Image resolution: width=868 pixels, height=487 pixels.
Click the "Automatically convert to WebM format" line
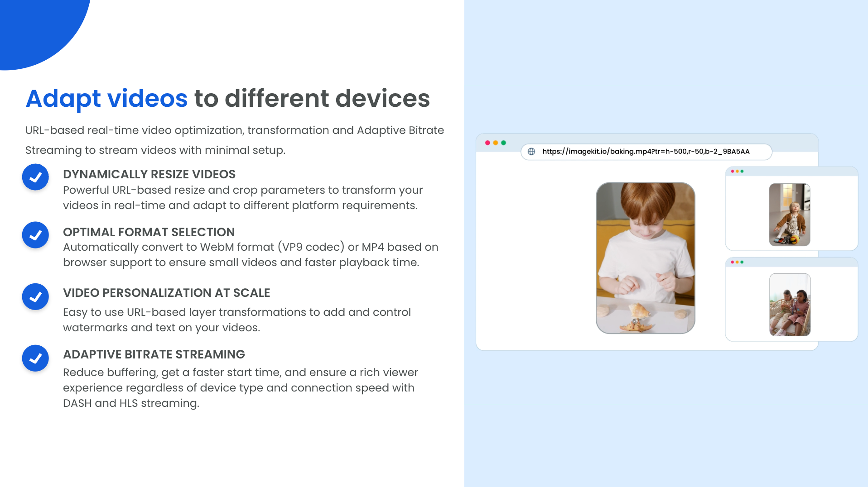[x=251, y=247]
